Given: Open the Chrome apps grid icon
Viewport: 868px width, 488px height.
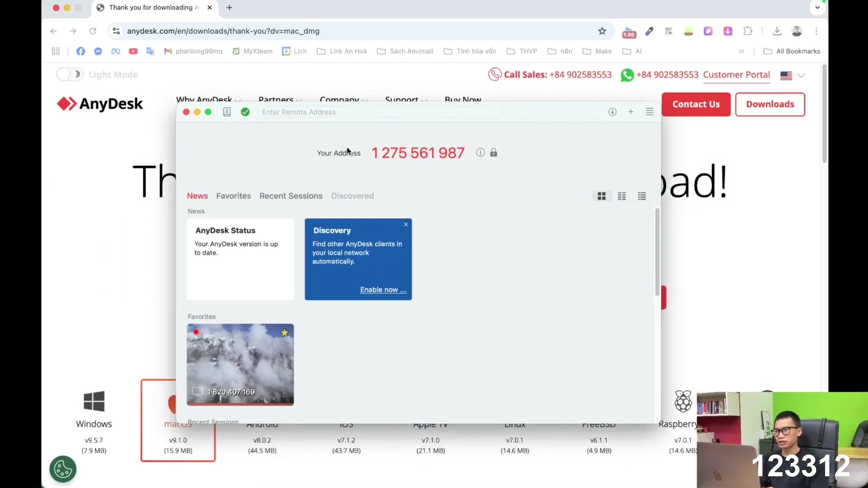Looking at the screenshot, I should [x=56, y=51].
